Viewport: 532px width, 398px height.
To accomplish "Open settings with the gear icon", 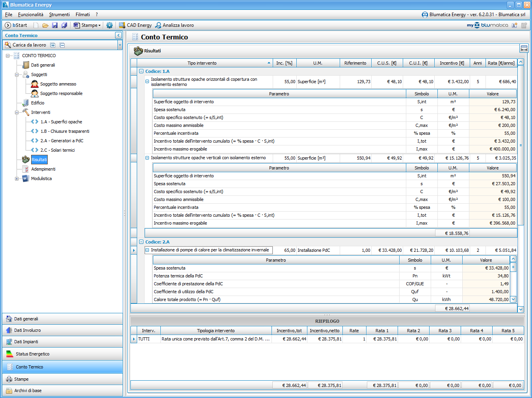I will [x=110, y=25].
